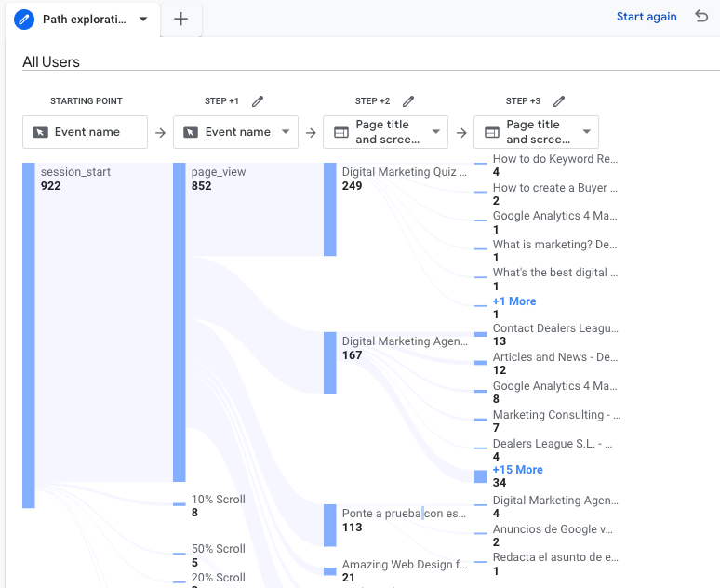720x588 pixels.
Task: Click the Starting Point Event name box
Action: coord(85,132)
